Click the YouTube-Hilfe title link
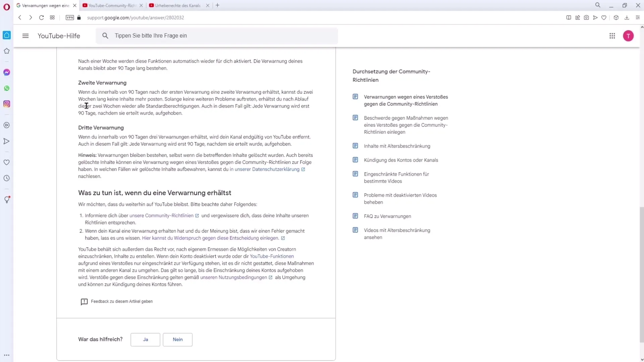This screenshot has height=362, width=644. (59, 36)
